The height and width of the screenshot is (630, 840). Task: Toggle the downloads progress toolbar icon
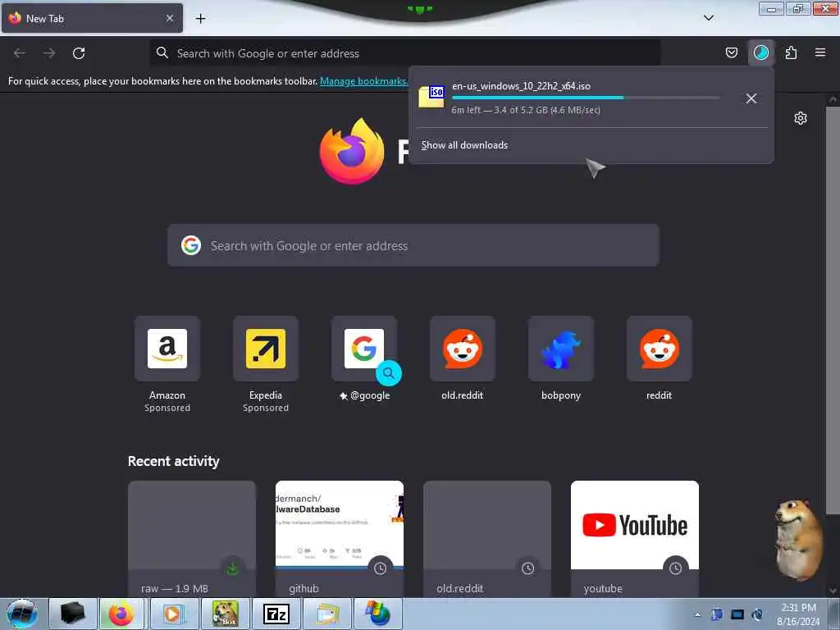pyautogui.click(x=760, y=52)
